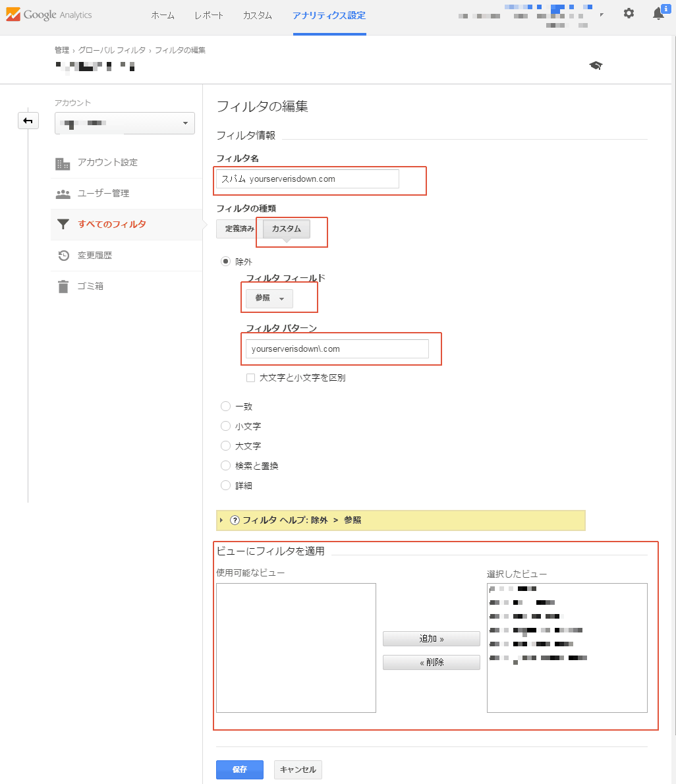Screen dimensions: 676x784
Task: Click the ユーザー管理 people icon
Action: click(x=63, y=194)
